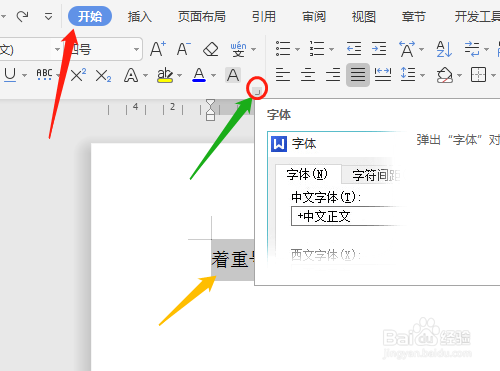The image size is (500, 371).
Task: Click the bulleted list icon
Action: tap(283, 49)
